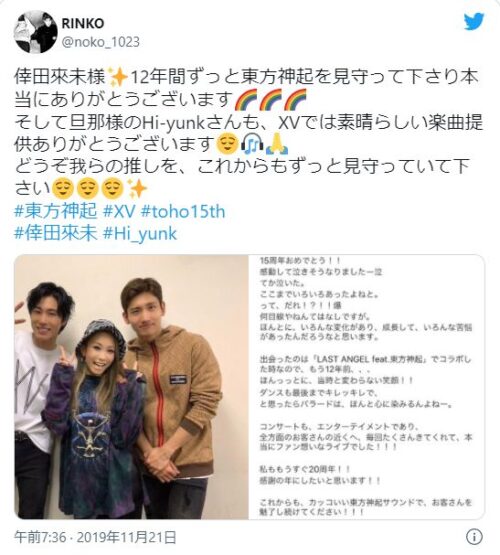The width and height of the screenshot is (500, 555).
Task: Open RINKO's profile avatar
Action: pos(36,32)
